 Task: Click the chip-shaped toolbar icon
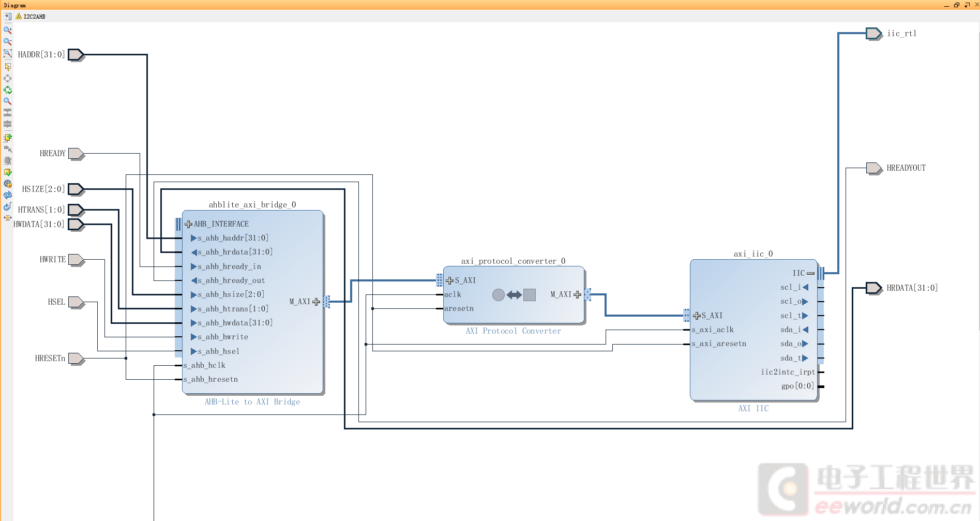tap(8, 161)
